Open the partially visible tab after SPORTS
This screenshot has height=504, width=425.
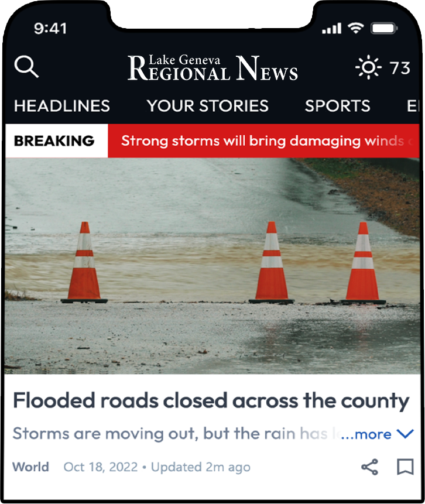(413, 106)
